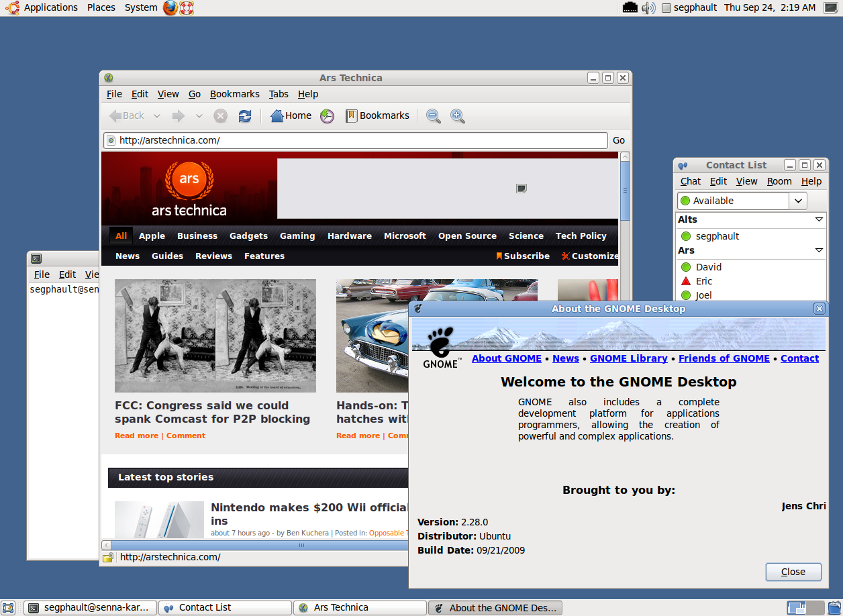Click the Show Desktop button in bottom panel
843x616 pixels.
tap(9, 608)
